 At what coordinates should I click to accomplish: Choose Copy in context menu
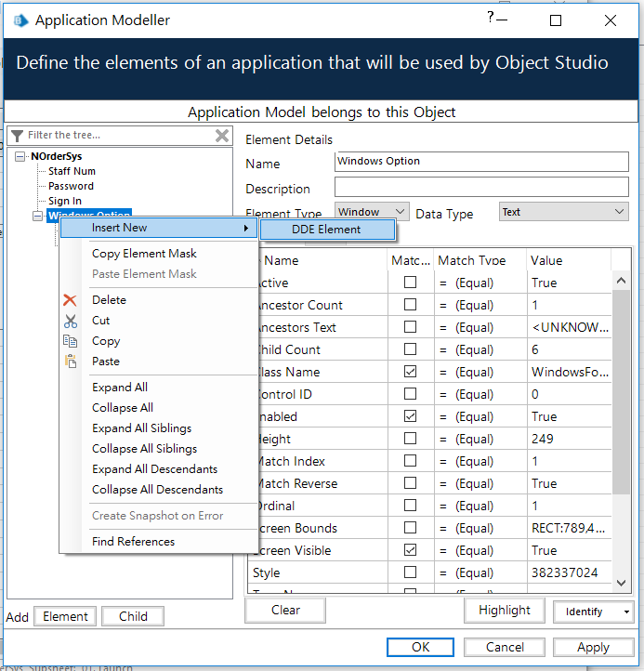coord(106,341)
